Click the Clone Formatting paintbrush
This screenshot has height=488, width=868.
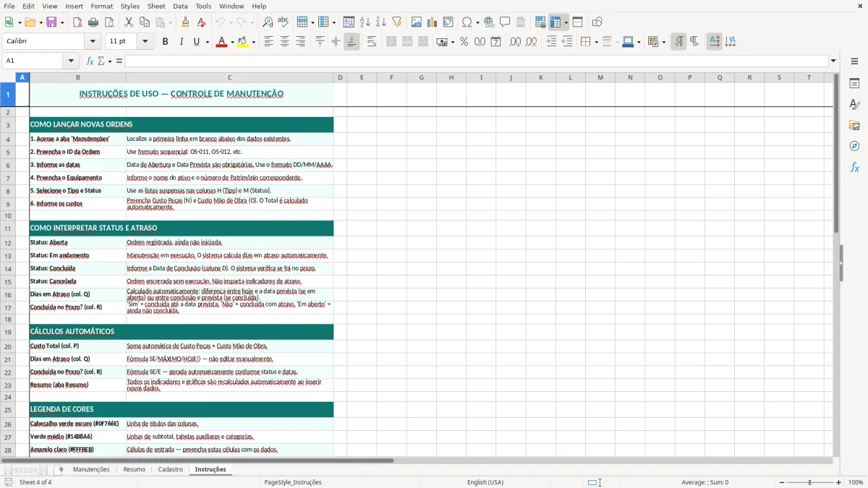click(186, 22)
